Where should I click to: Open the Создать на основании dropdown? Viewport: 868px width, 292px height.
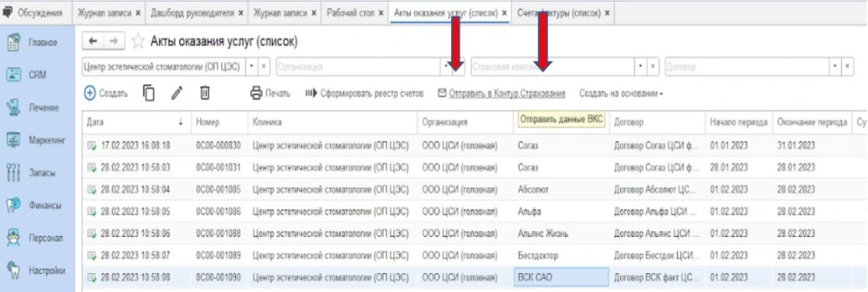pyautogui.click(x=621, y=93)
